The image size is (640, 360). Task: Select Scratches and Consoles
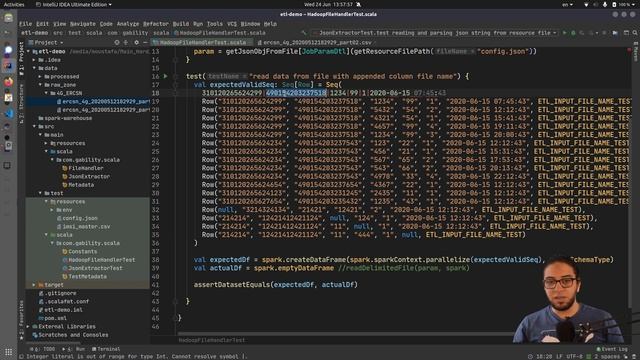tap(70, 335)
